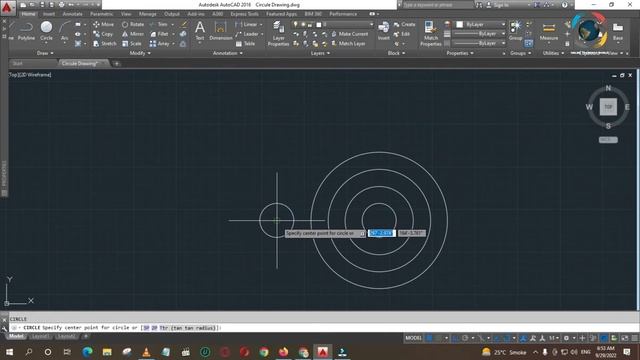Image resolution: width=640 pixels, height=360 pixels.
Task: Open the Parametric ribbon tab
Action: click(102, 14)
